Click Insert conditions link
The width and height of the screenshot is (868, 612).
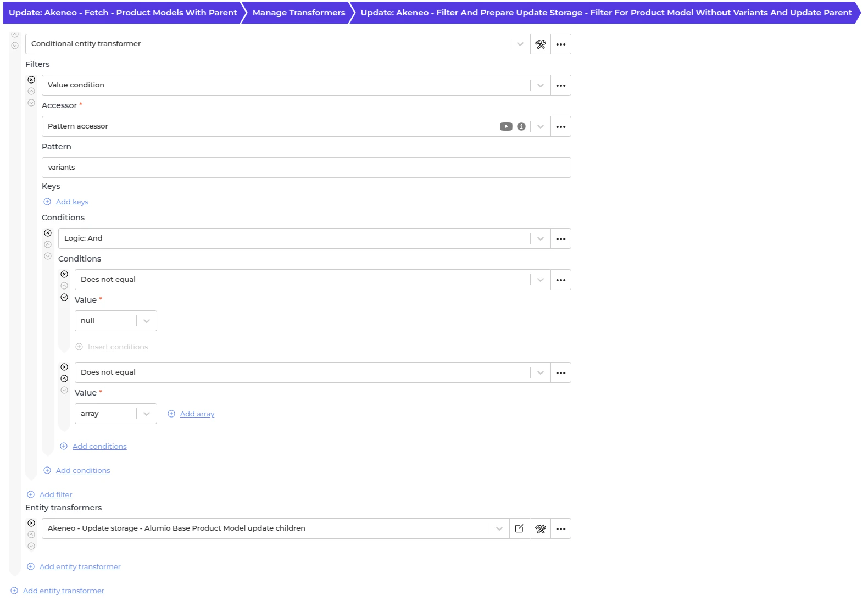tap(118, 347)
